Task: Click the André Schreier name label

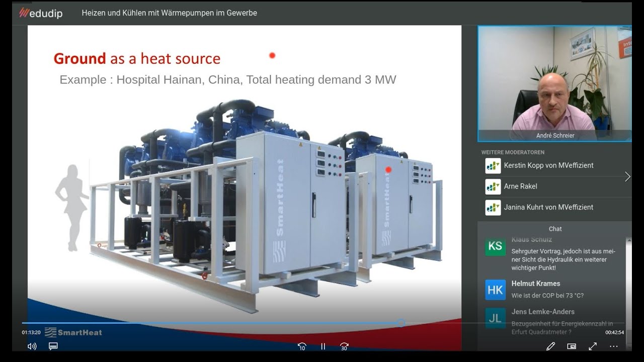Action: click(555, 136)
